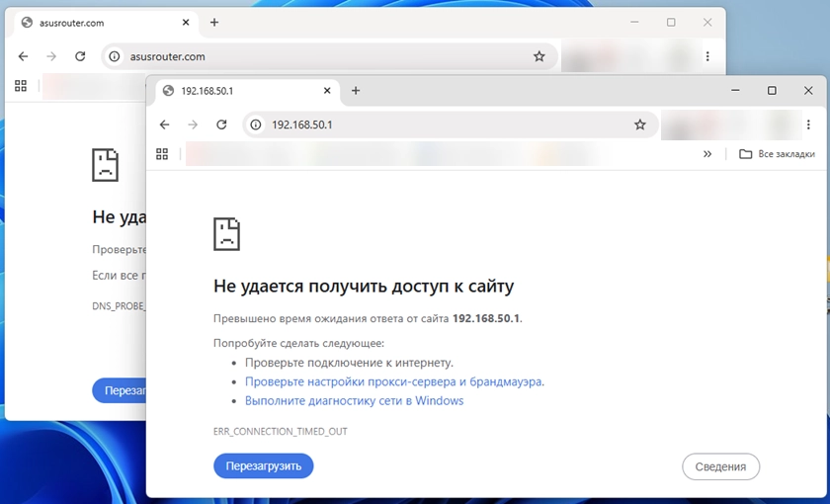Screen dimensions: 830x504
Task: Close the asusrouter.com tab
Action: [186, 22]
